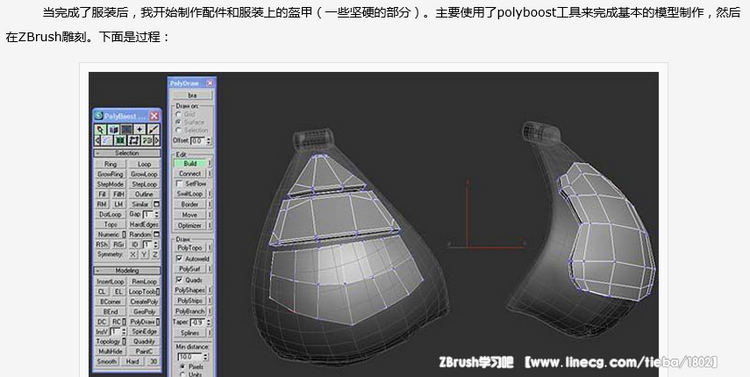The image size is (750, 377).
Task: Click the Ring selection button
Action: point(110,164)
